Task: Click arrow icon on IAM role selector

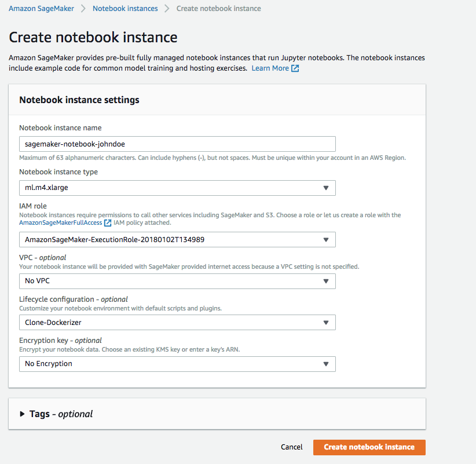Action: [326, 240]
